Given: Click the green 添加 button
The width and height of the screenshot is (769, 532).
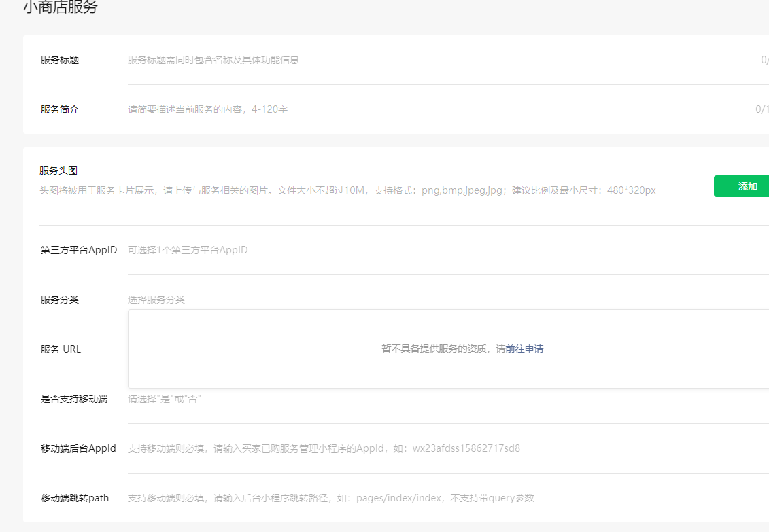Looking at the screenshot, I should point(742,186).
